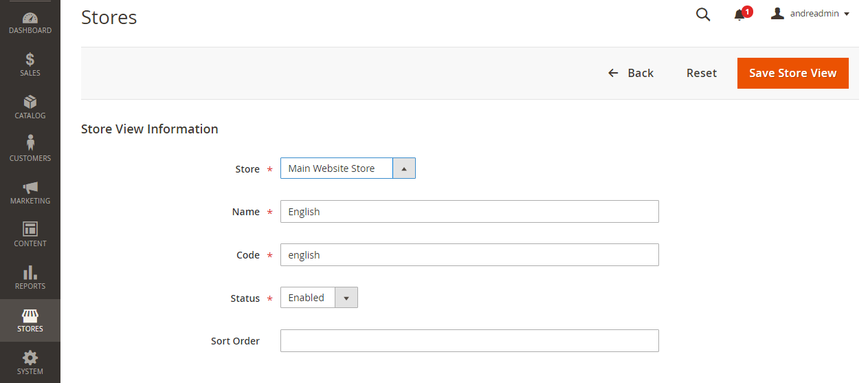868x383 pixels.
Task: Open the Customers person icon menu
Action: click(30, 149)
